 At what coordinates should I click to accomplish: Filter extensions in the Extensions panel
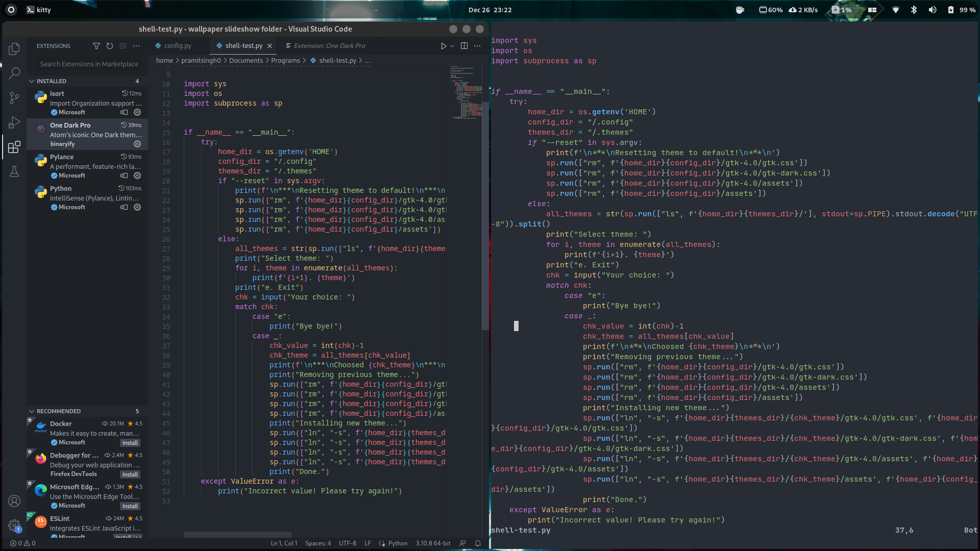pyautogui.click(x=96, y=46)
